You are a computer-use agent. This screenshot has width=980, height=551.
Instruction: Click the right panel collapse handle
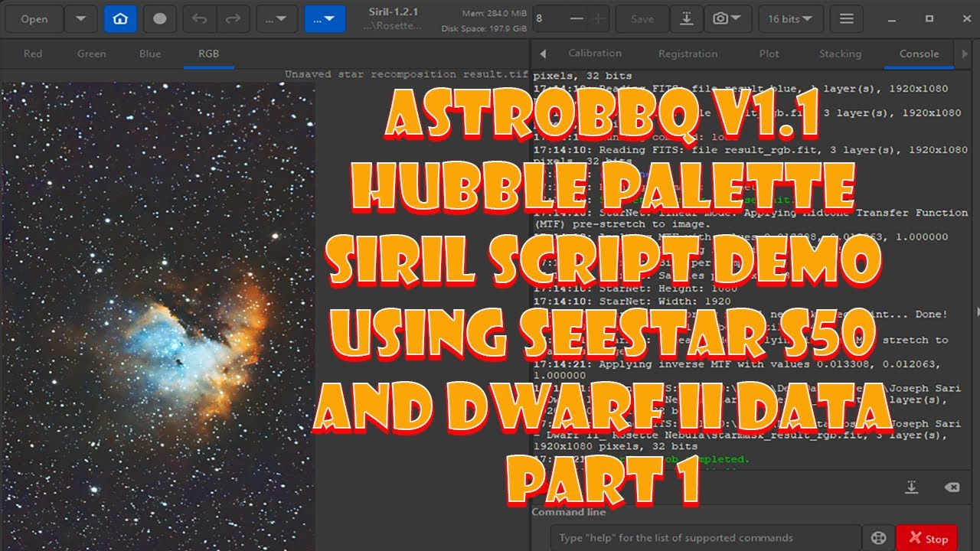click(977, 311)
